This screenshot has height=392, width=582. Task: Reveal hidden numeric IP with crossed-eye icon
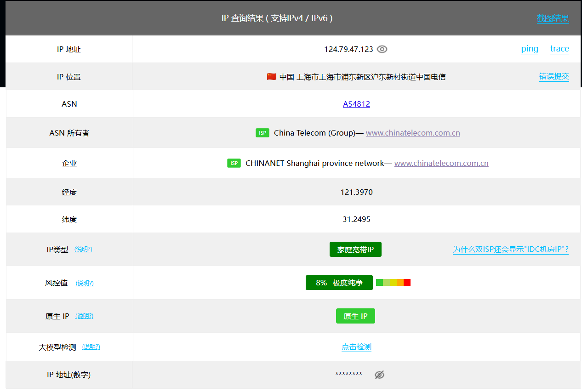tap(379, 375)
